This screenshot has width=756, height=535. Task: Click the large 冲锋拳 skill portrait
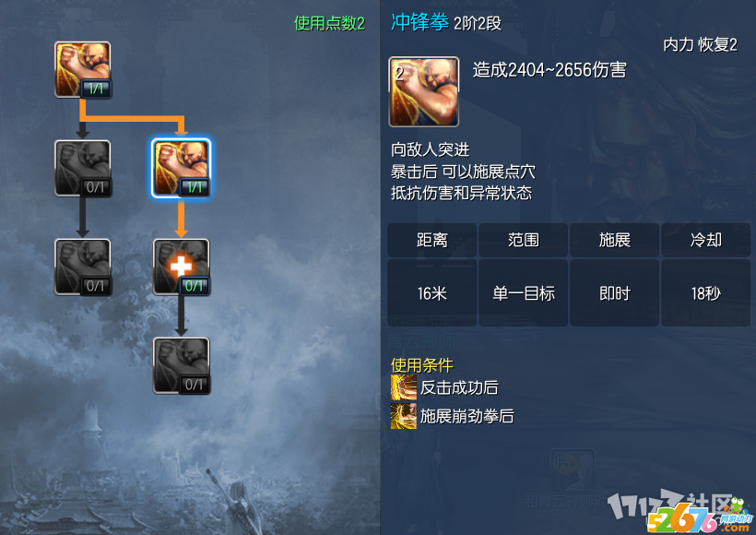click(x=423, y=91)
